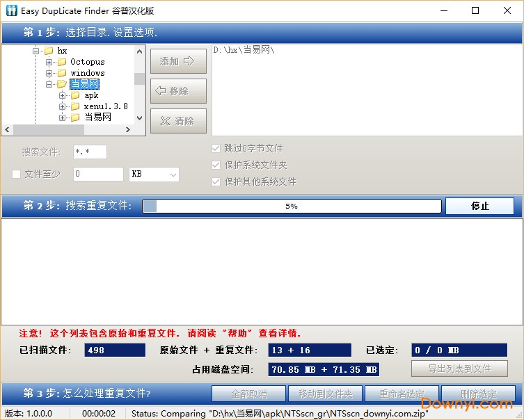Image resolution: width=524 pixels, height=420 pixels.
Task: Click the 移动到文件夹 move to folder button
Action: [x=325, y=394]
